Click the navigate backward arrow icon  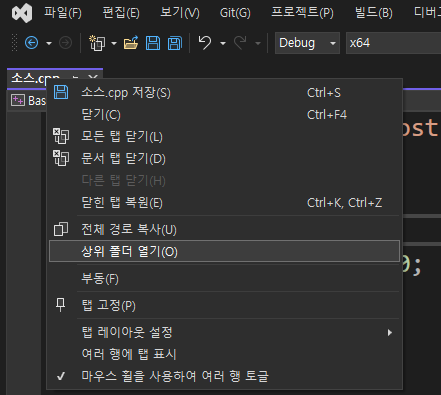[x=32, y=43]
